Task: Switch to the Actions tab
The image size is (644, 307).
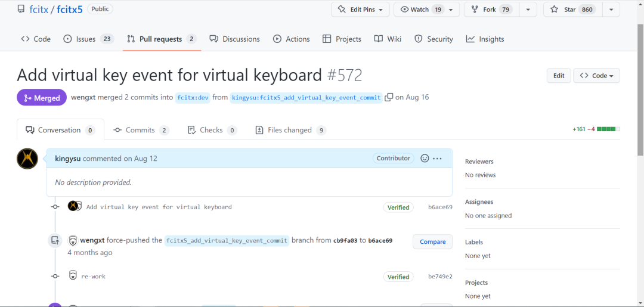Action: [x=291, y=39]
